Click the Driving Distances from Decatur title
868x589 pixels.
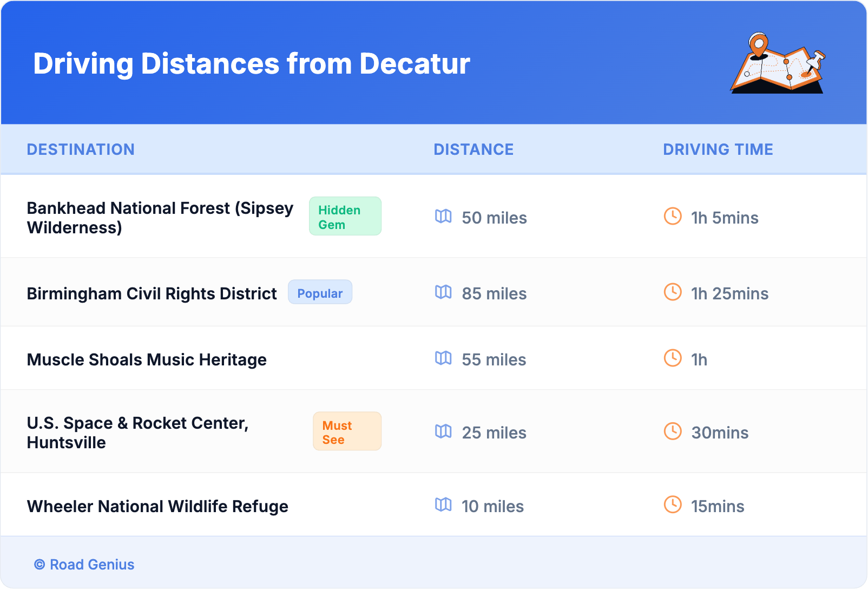tap(252, 64)
